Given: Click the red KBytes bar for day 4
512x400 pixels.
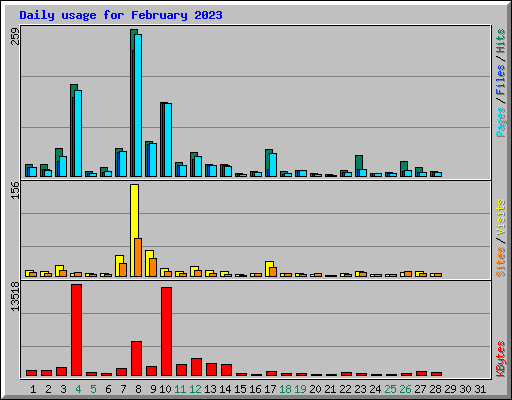Looking at the screenshot, I should 76,330.
